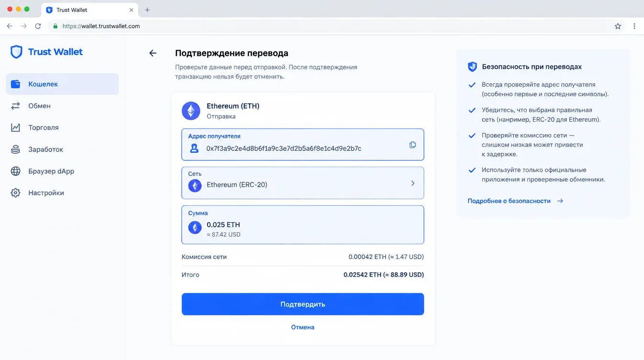644x360 pixels.
Task: Click the recipient address text 0x7f3a9c2e…
Action: (284, 148)
